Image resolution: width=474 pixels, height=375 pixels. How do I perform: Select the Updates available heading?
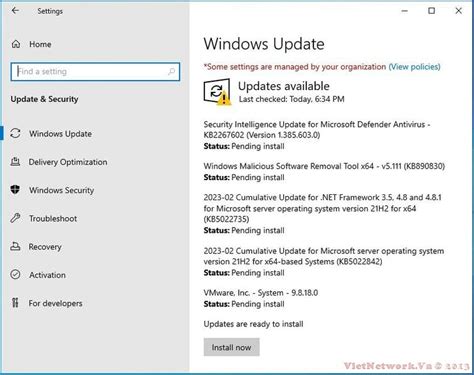click(x=284, y=86)
